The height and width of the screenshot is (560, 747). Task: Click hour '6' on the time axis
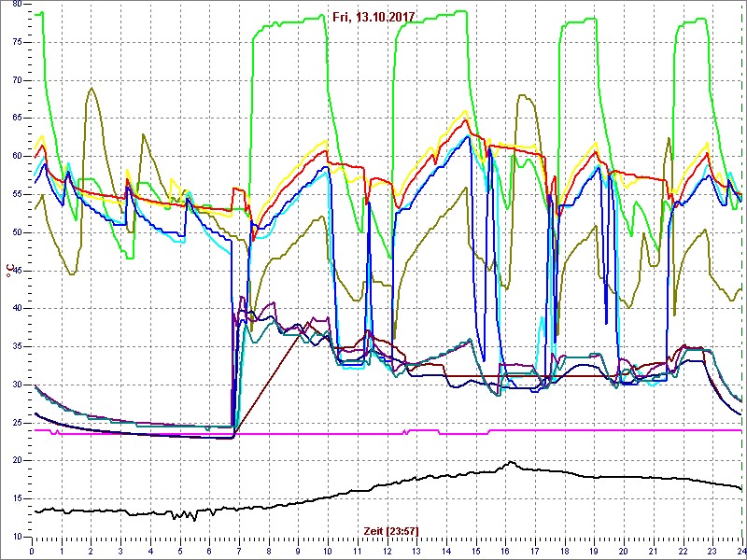click(x=209, y=551)
